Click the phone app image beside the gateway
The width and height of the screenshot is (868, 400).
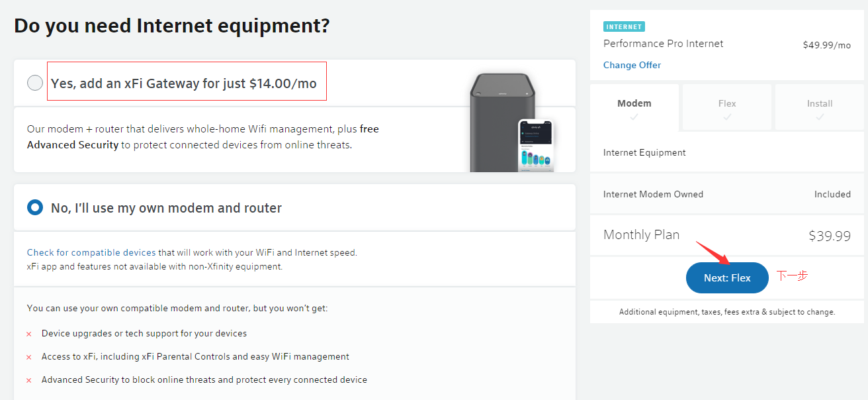coord(537,146)
